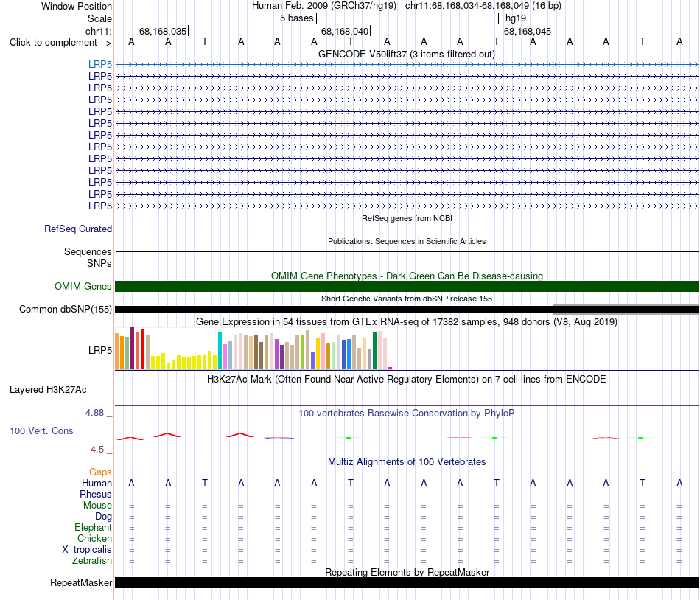
Task: Click the SNPs track label
Action: (x=99, y=263)
